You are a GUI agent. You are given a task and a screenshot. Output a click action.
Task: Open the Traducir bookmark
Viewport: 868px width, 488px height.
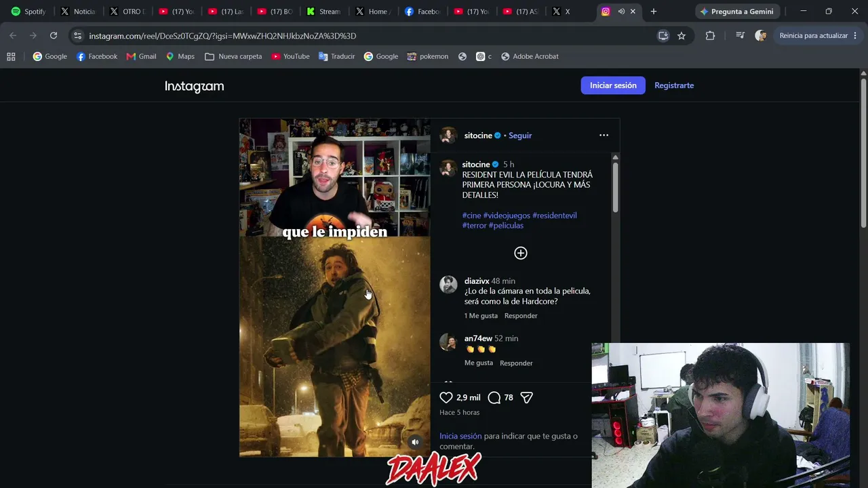pyautogui.click(x=337, y=56)
